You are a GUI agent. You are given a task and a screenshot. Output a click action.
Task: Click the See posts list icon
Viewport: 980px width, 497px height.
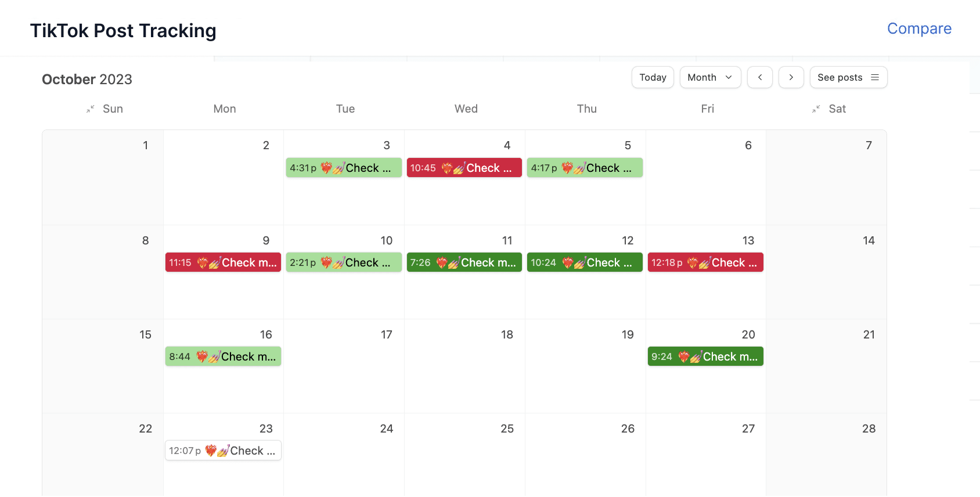[875, 77]
